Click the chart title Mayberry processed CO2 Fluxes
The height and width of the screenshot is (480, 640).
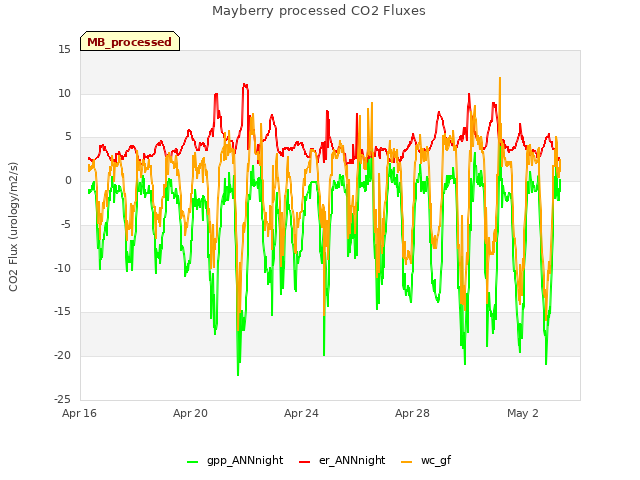(x=319, y=10)
